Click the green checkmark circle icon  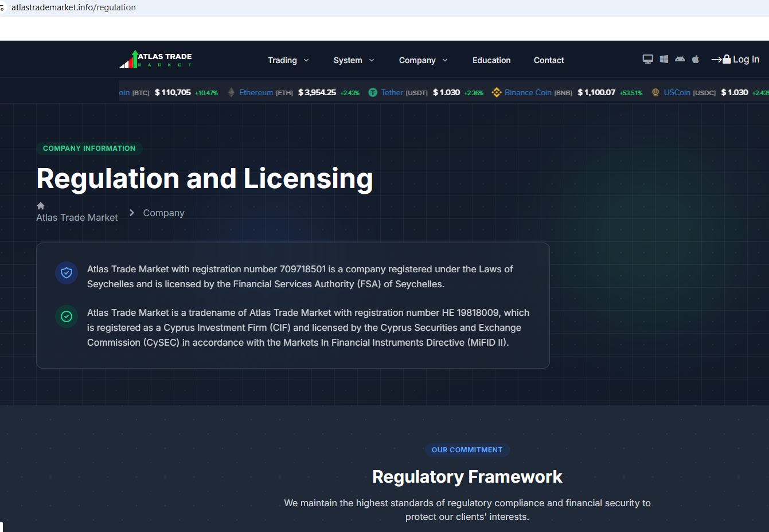pyautogui.click(x=67, y=316)
